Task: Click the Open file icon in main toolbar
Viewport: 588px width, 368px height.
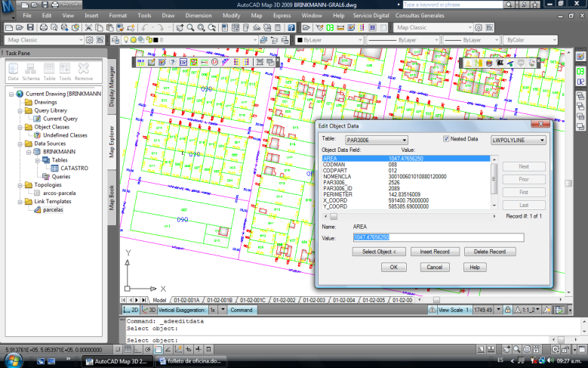Action: tap(20, 27)
